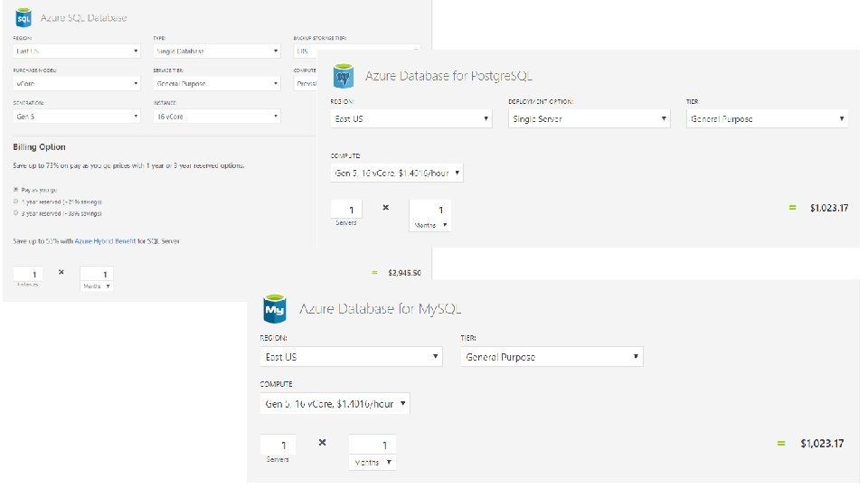The image size is (868, 488).
Task: Open the SQL Database service tier dropdown
Action: click(217, 83)
